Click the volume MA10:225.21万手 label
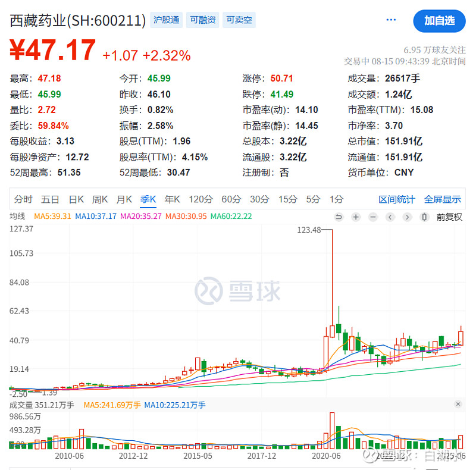Image resolution: width=476 pixels, height=470 pixels. 175,405
